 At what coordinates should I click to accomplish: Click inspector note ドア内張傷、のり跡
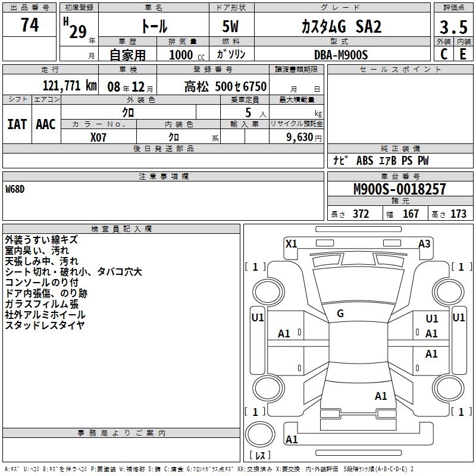pyautogui.click(x=46, y=293)
